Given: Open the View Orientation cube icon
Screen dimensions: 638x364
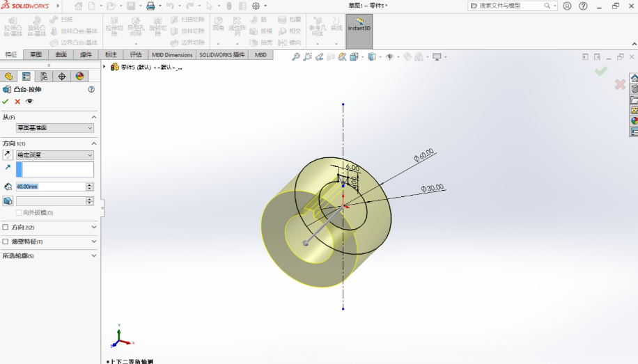Looking at the screenshot, I should (354, 57).
